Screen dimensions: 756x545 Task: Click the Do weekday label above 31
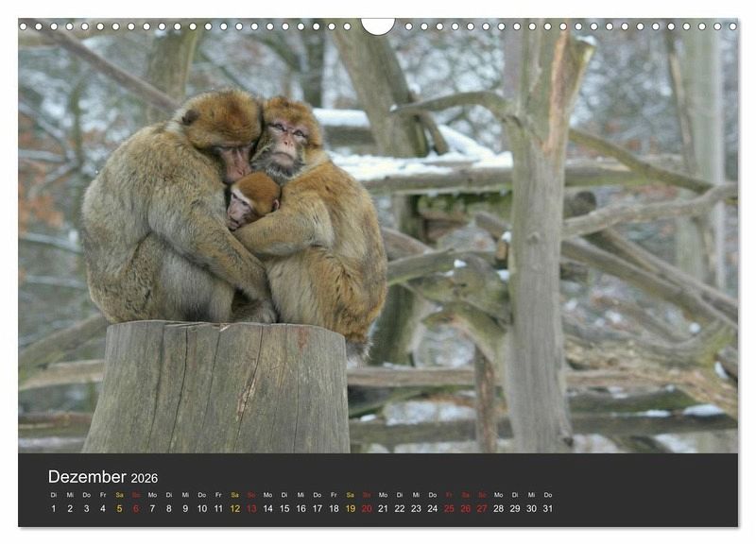[x=548, y=495]
